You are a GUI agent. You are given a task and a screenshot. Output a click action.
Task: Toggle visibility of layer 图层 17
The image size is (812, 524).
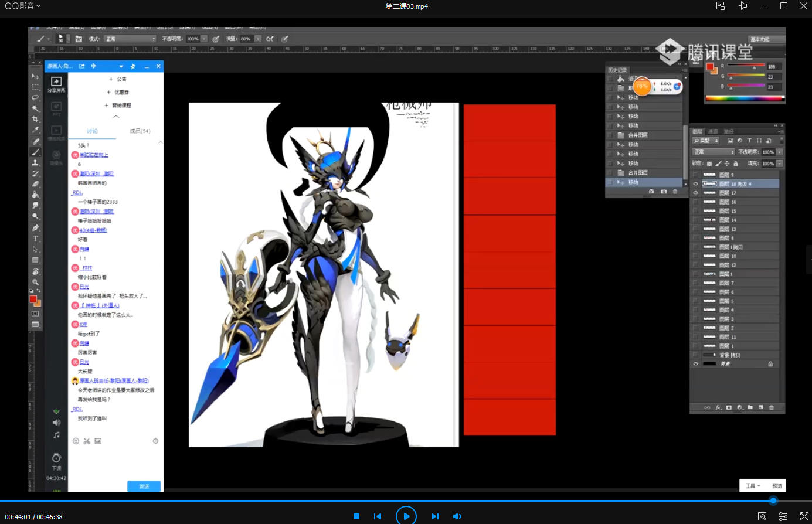(696, 193)
